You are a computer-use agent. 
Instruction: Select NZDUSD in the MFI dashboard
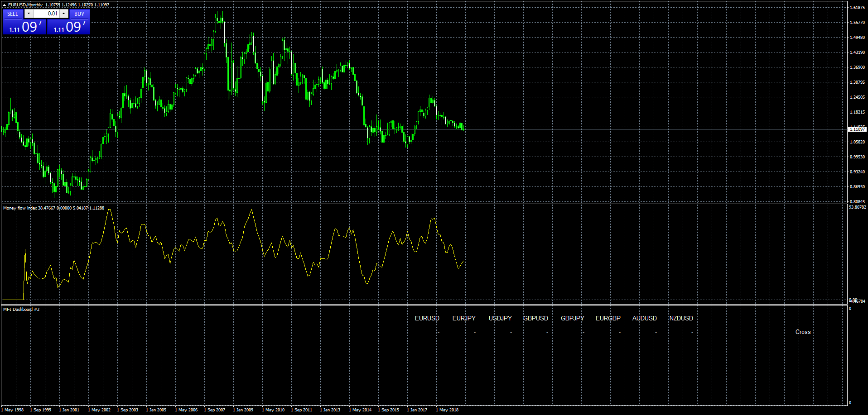[x=681, y=318]
